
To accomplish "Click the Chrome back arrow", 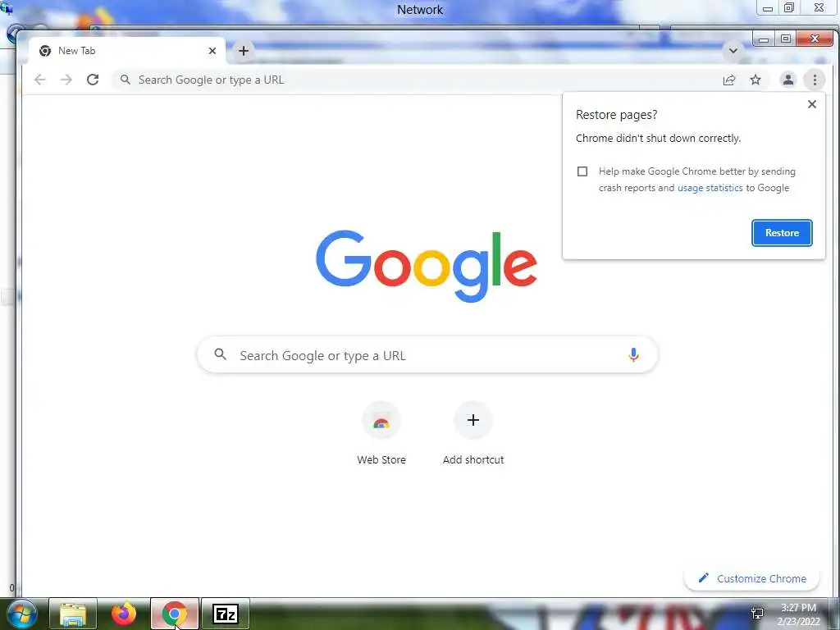I will [x=39, y=80].
